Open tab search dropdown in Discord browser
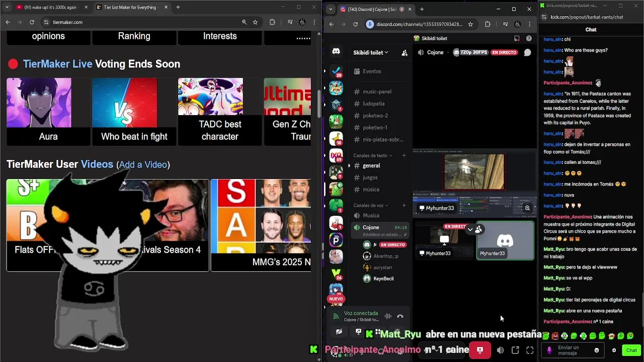Image resolution: width=644 pixels, height=362 pixels. (330, 9)
